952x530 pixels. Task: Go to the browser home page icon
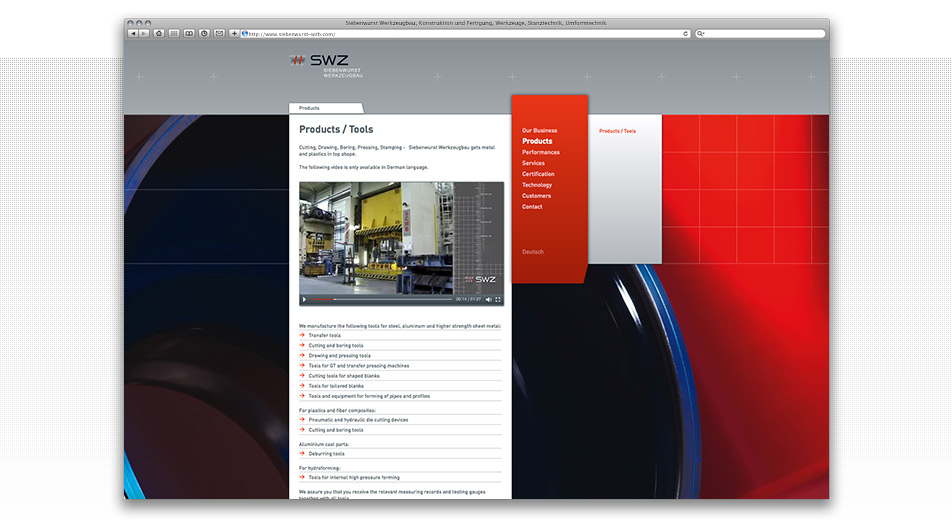tap(158, 33)
